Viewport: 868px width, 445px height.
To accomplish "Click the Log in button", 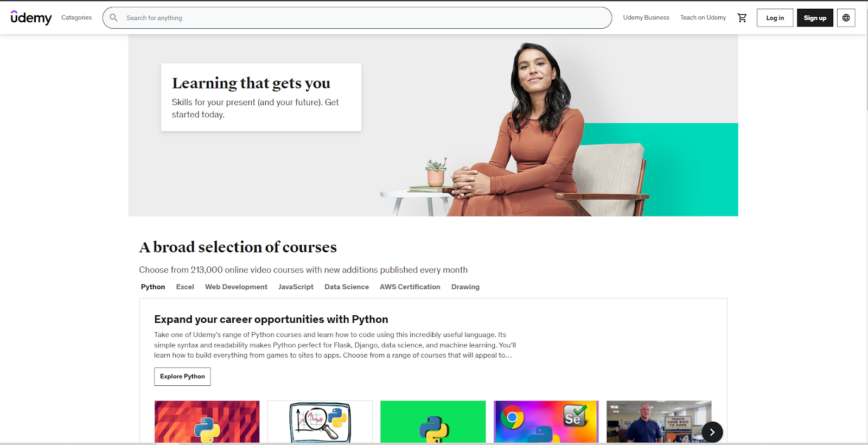I will (775, 18).
